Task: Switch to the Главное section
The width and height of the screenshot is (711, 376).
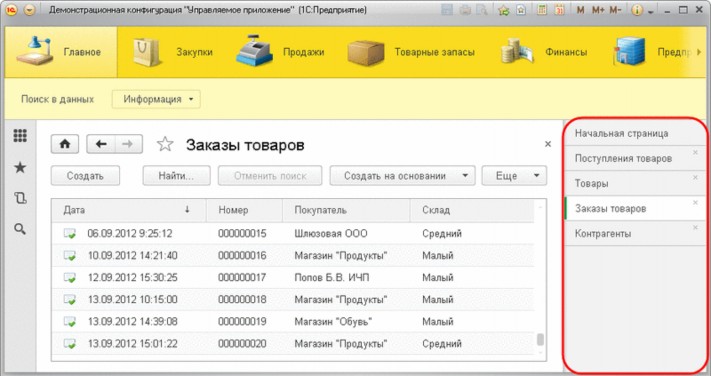Action: (61, 52)
